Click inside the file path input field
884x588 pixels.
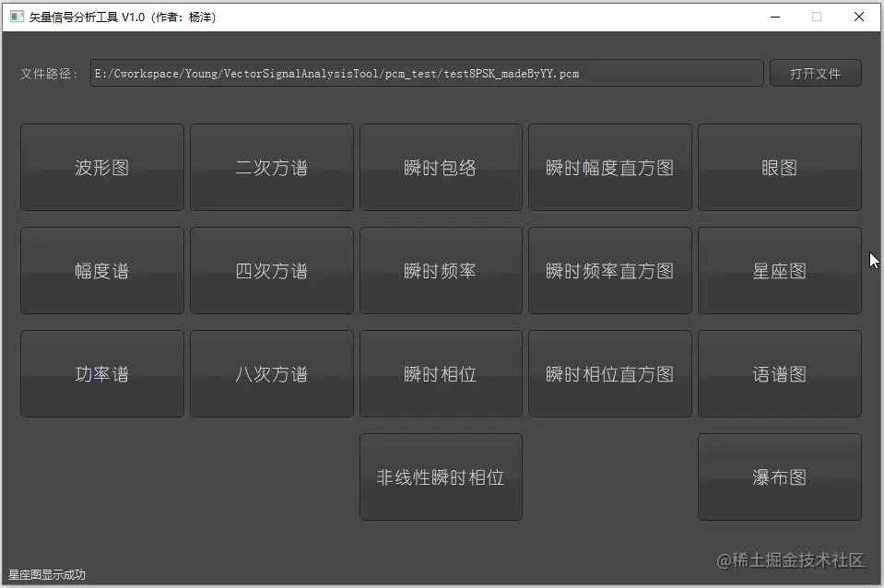pyautogui.click(x=424, y=73)
